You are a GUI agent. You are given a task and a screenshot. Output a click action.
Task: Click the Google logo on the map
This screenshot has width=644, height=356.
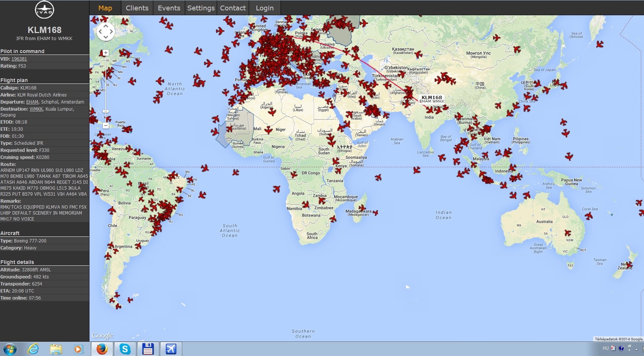pyautogui.click(x=102, y=336)
